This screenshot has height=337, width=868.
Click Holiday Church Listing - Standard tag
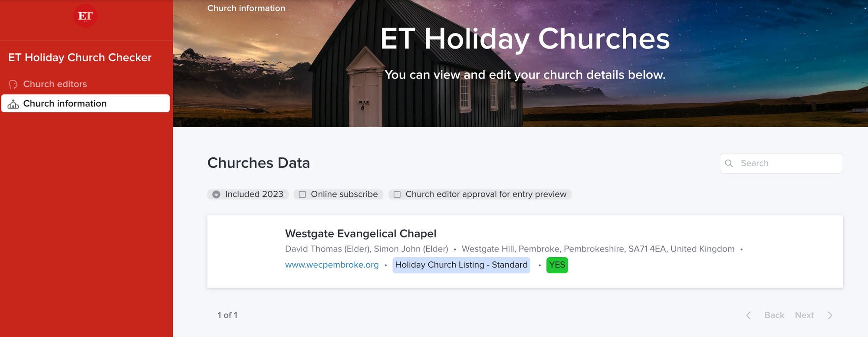coord(461,265)
